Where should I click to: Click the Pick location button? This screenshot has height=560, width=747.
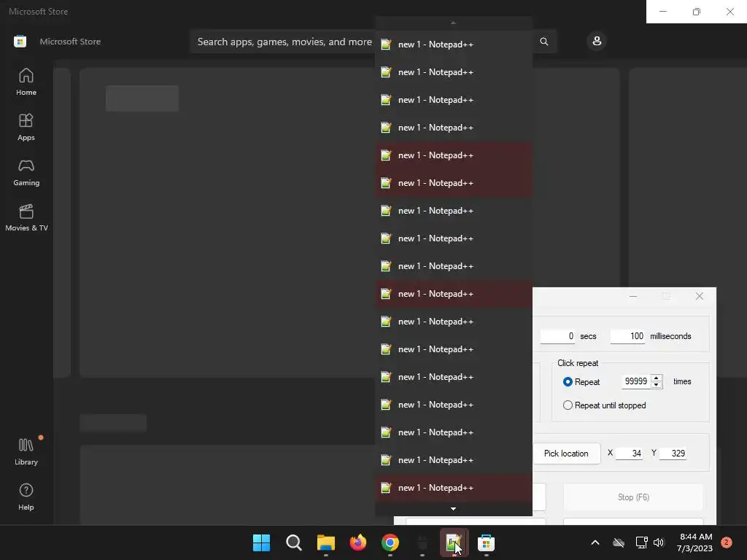[x=566, y=454]
